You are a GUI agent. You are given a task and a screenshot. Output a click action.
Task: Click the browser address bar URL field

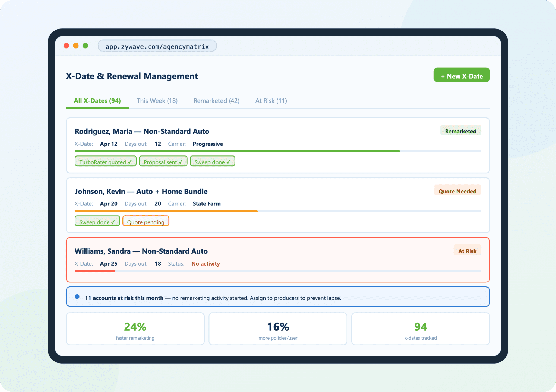(x=157, y=46)
